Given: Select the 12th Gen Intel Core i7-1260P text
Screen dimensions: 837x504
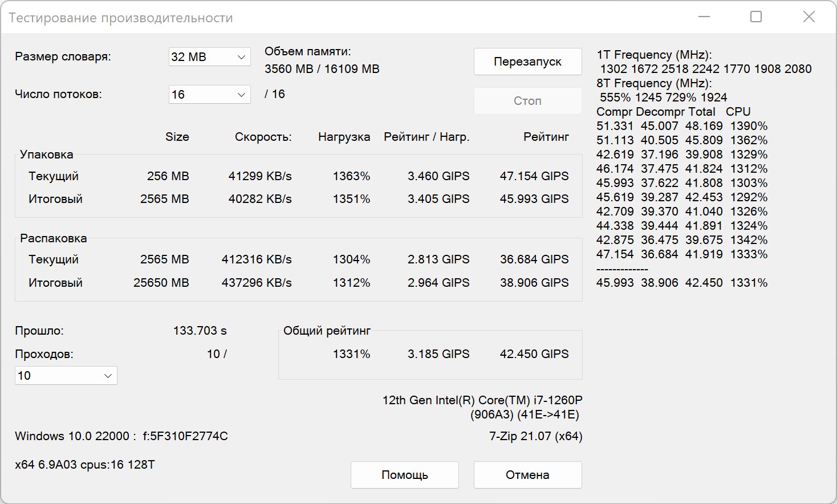Looking at the screenshot, I should tap(482, 400).
